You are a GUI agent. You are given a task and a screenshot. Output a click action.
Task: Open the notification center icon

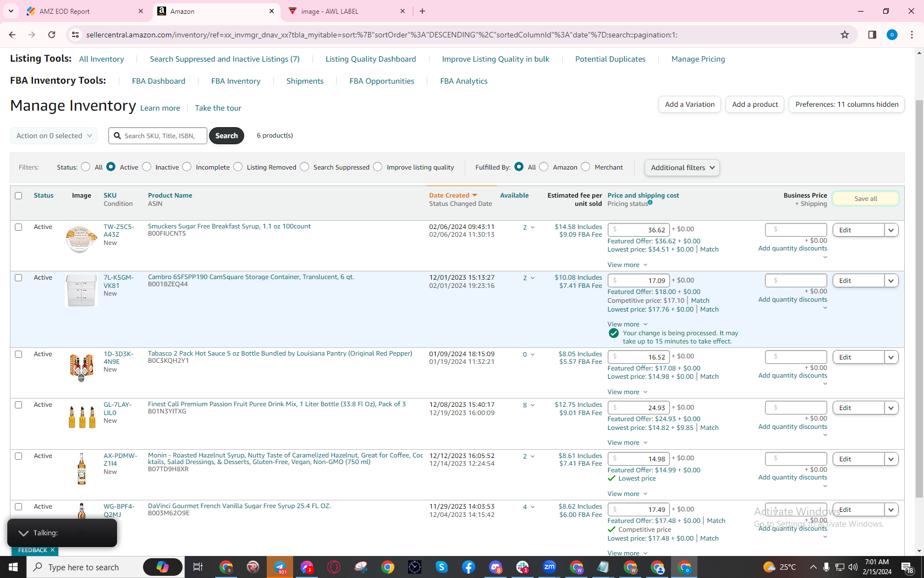tap(908, 567)
